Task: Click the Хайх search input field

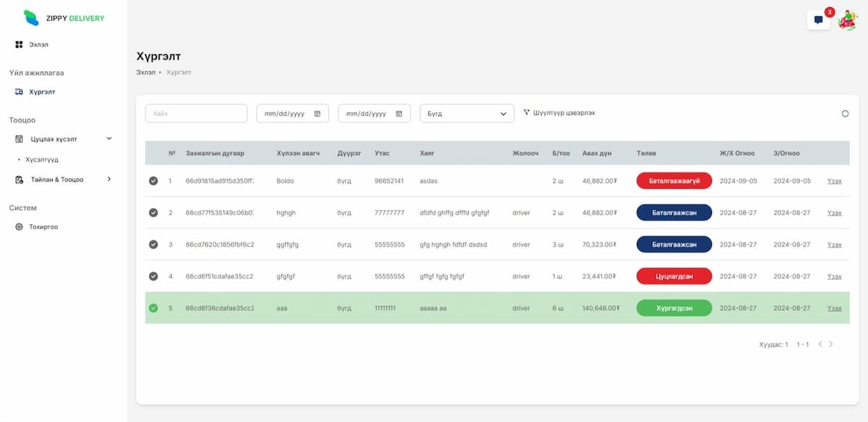Action: click(196, 114)
